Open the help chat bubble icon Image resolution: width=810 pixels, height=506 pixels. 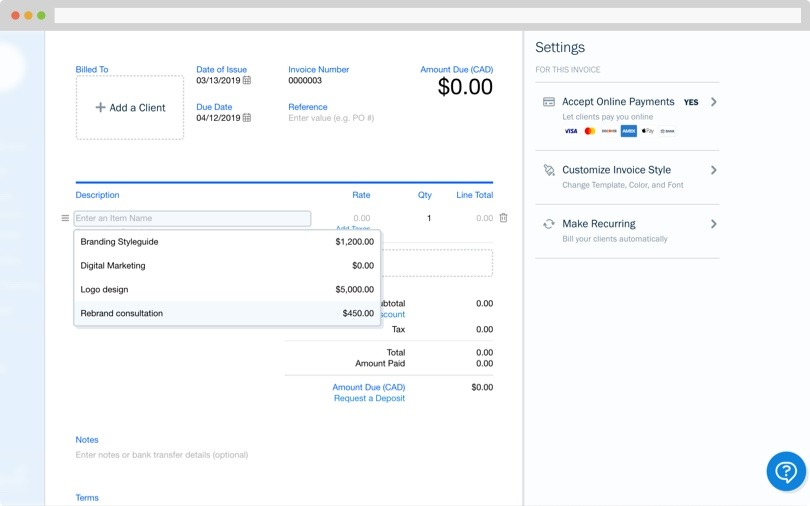point(786,471)
